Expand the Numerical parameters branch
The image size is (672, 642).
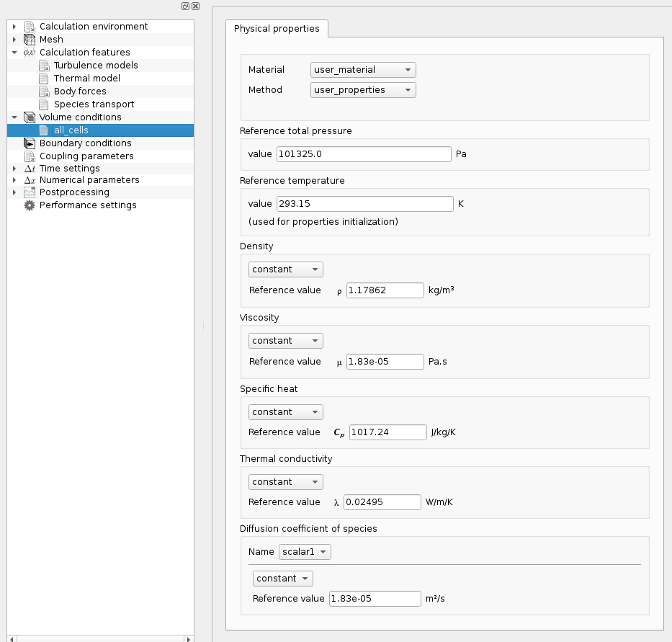point(14,179)
